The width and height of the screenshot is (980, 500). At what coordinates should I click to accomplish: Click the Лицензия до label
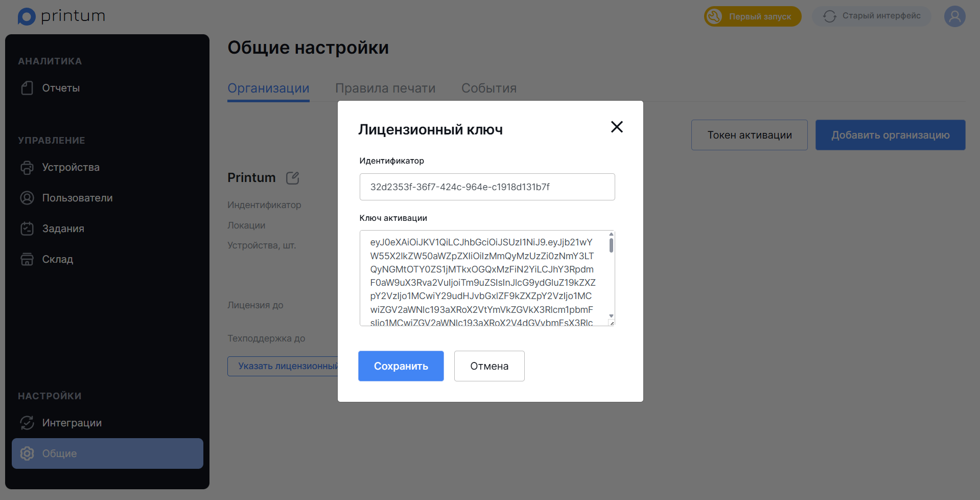click(255, 305)
